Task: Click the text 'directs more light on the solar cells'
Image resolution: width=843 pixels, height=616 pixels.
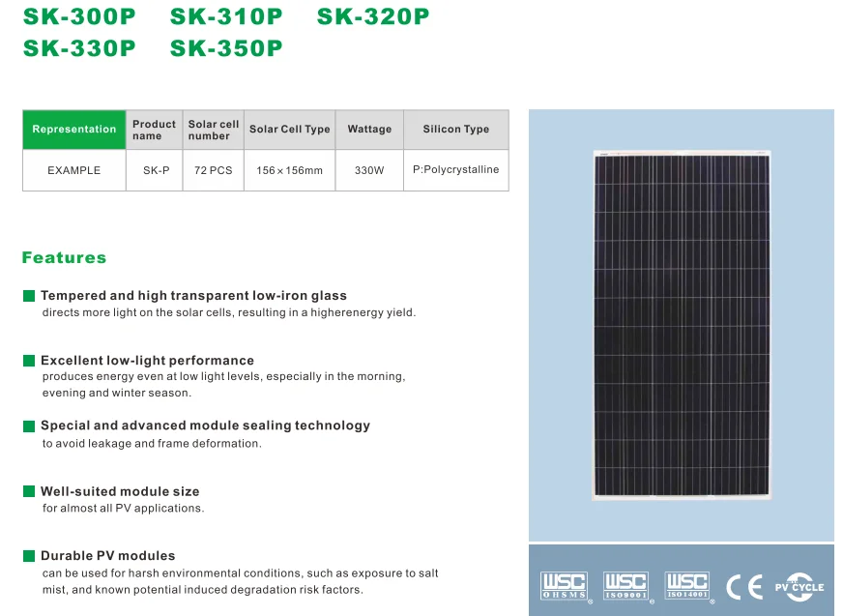Action: click(x=137, y=312)
